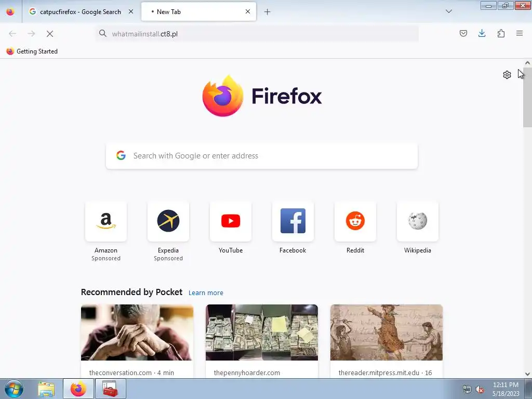Screen dimensions: 532x399
Task: Click the Firefox taskbar button
Action: (x=78, y=389)
